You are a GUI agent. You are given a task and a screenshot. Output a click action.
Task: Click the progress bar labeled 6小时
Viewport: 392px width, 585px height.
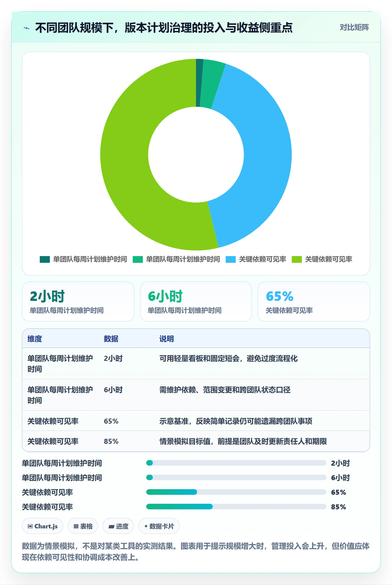[x=236, y=477]
